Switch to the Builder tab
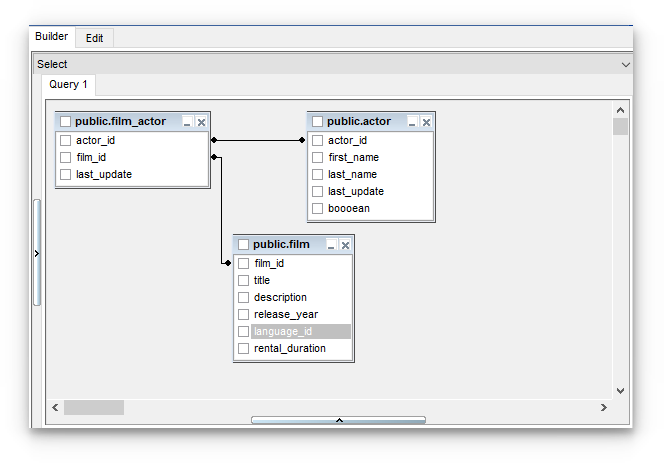This screenshot has width=664, height=463. [x=52, y=36]
